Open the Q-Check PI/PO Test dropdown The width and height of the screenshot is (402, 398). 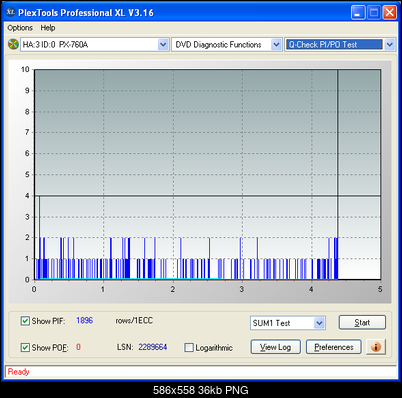pos(390,44)
